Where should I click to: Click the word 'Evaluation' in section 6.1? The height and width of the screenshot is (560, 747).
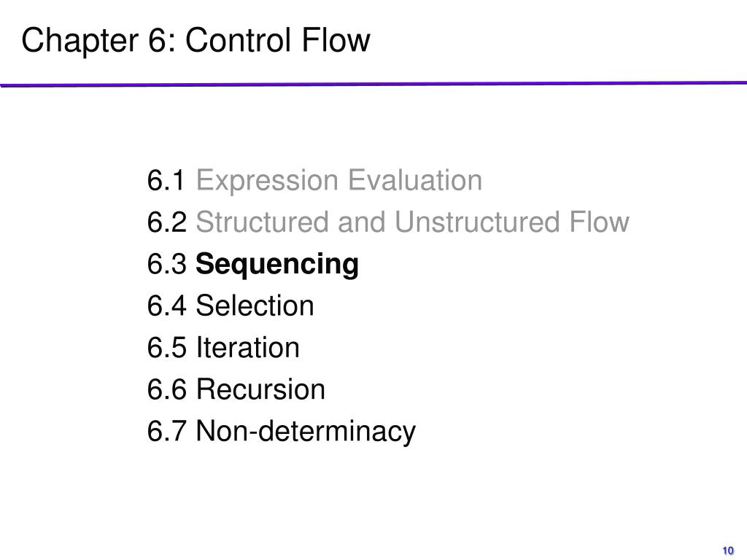[414, 180]
